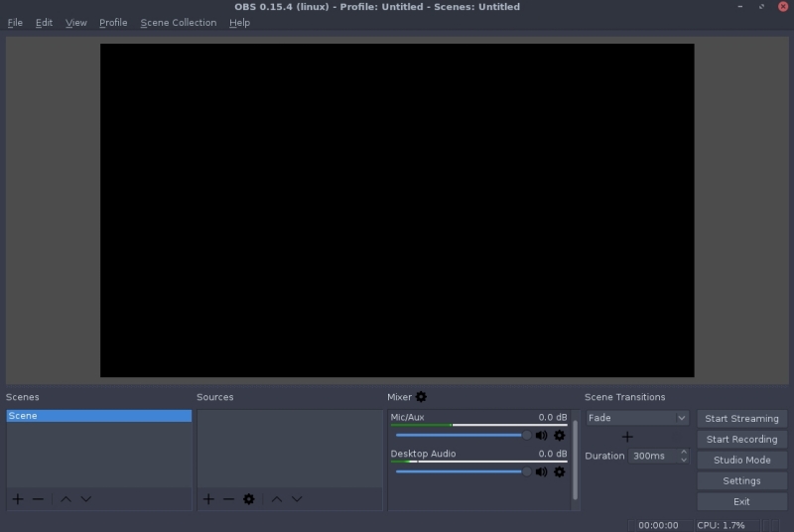Open Mic/Aux audio settings gear

pyautogui.click(x=559, y=435)
